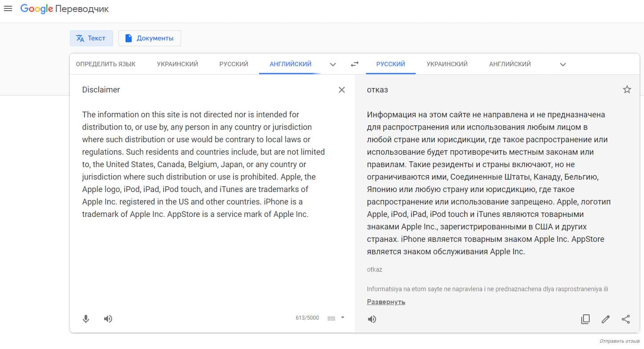Click the Развернуть transliteration link
Viewport: 644px width, 349px height.
pyautogui.click(x=386, y=302)
